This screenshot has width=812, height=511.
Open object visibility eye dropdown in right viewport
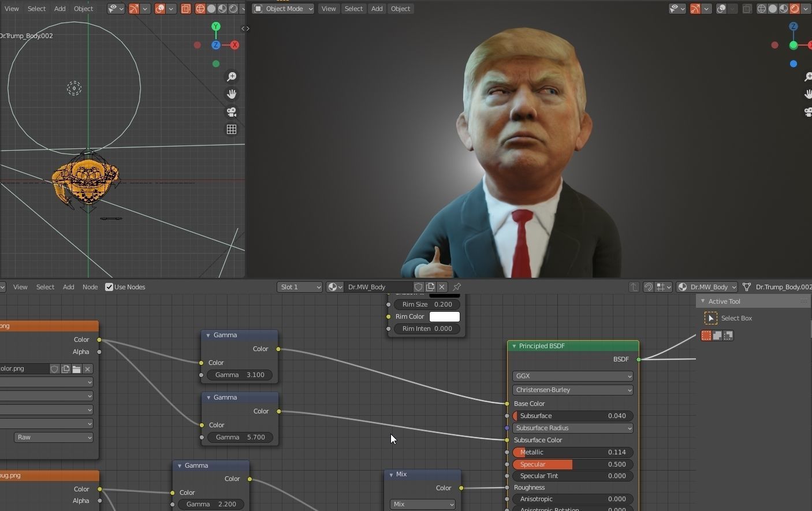(x=677, y=9)
